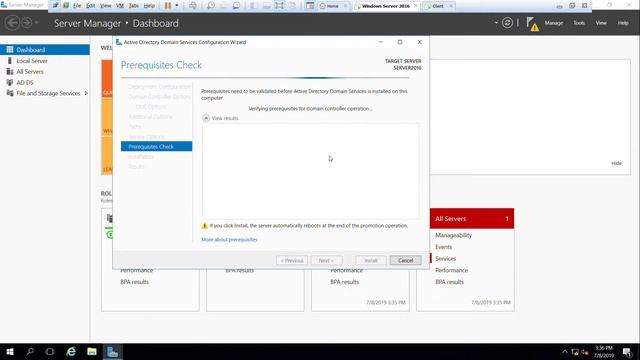The height and width of the screenshot is (360, 640).
Task: Click the taskbar search icon
Action: click(30, 351)
